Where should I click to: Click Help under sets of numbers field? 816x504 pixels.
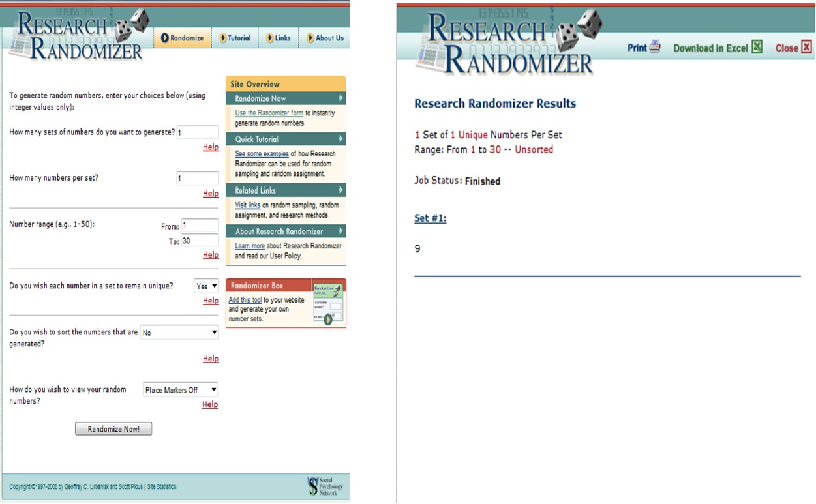(x=211, y=147)
